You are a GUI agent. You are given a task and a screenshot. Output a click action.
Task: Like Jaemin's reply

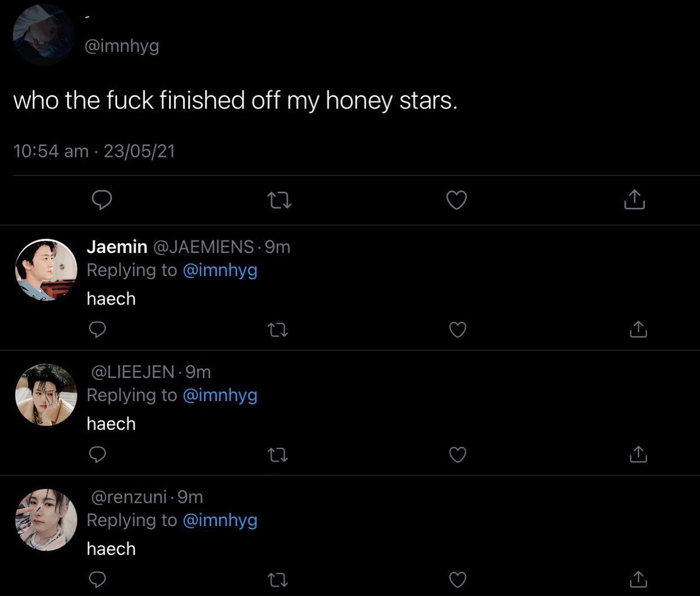click(458, 330)
